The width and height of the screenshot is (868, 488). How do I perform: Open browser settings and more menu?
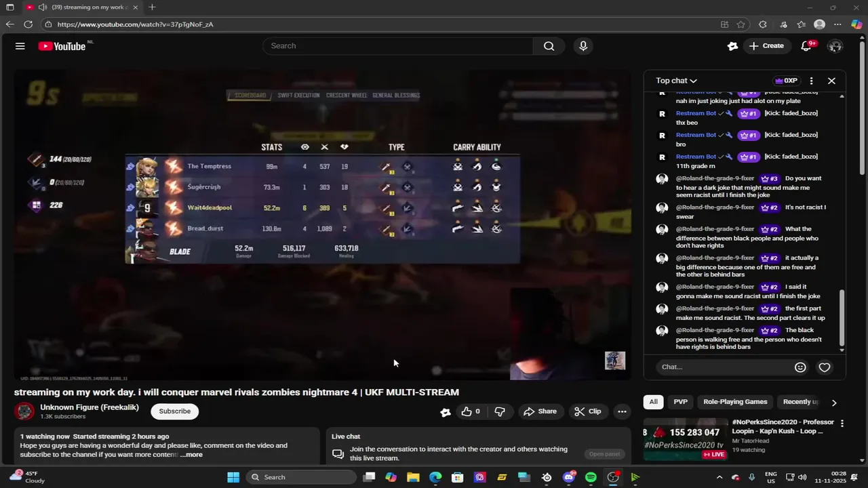click(837, 24)
